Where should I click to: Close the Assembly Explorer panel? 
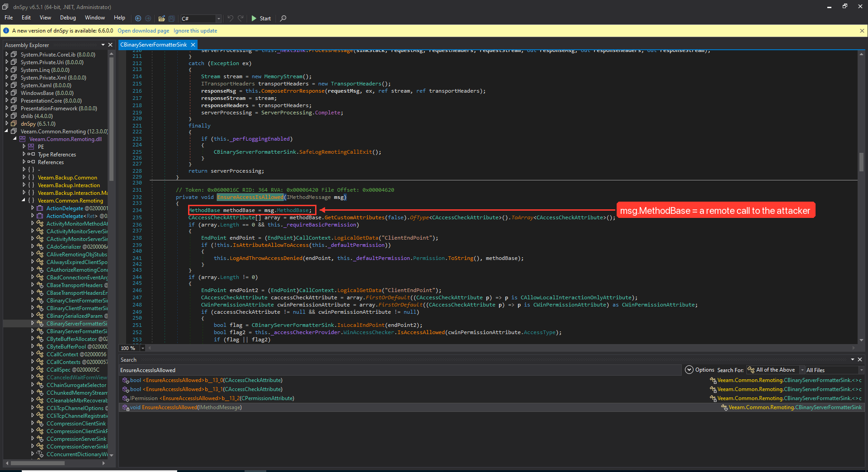pos(110,45)
